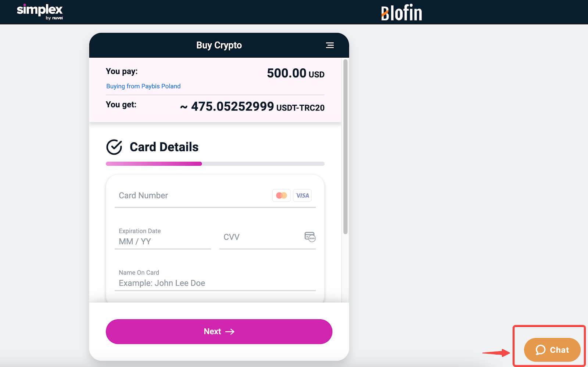This screenshot has width=588, height=367.
Task: Focus the Expiration Date MM / YY field
Action: click(163, 237)
